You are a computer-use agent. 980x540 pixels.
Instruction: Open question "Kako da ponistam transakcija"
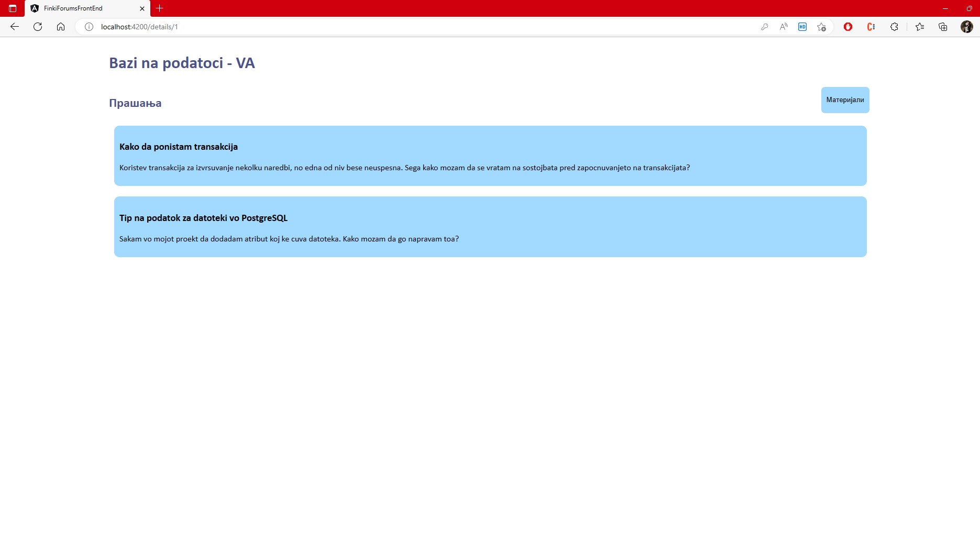179,147
